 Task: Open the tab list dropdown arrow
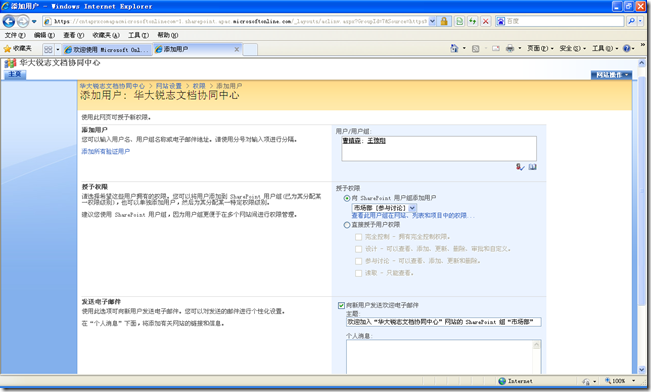click(x=58, y=49)
